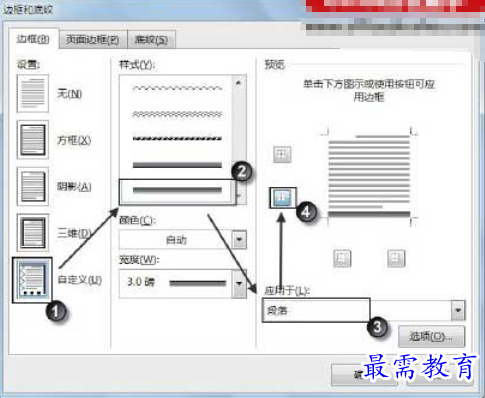Click the style list scroll-up arrow

coord(238,83)
